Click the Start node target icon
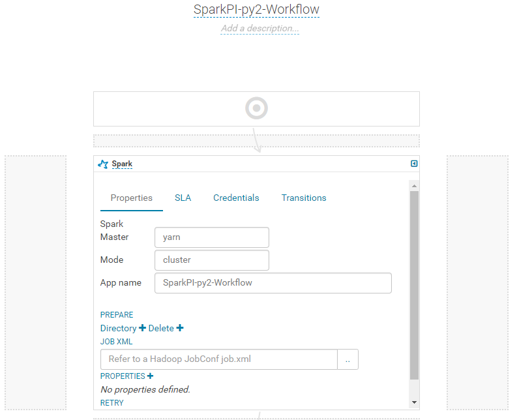519x420 pixels. [256, 108]
